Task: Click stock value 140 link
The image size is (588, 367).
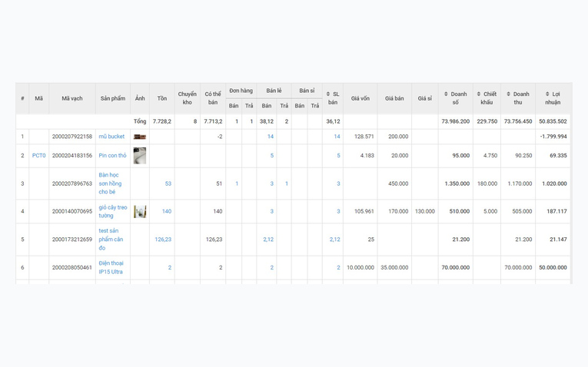Action: pyautogui.click(x=167, y=211)
